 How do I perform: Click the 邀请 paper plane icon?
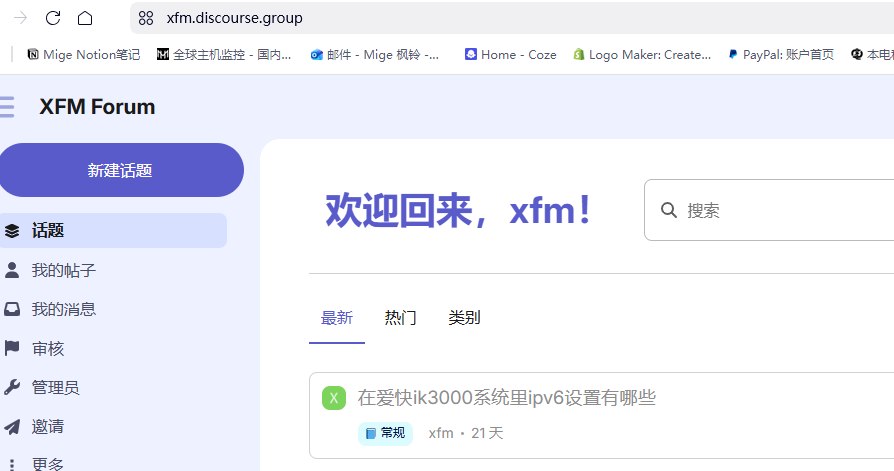pos(12,427)
